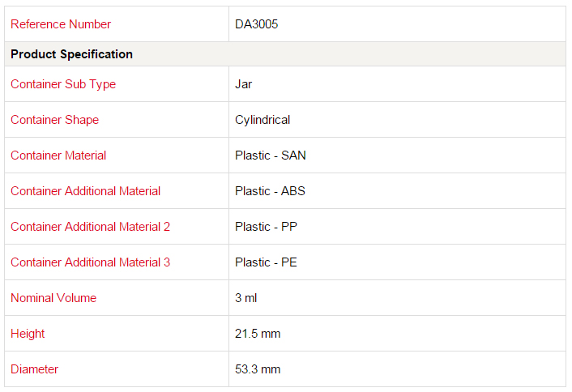Screen dimensions: 572x392
Task: Open the Container Additional Material 3 link
Action: pos(90,262)
